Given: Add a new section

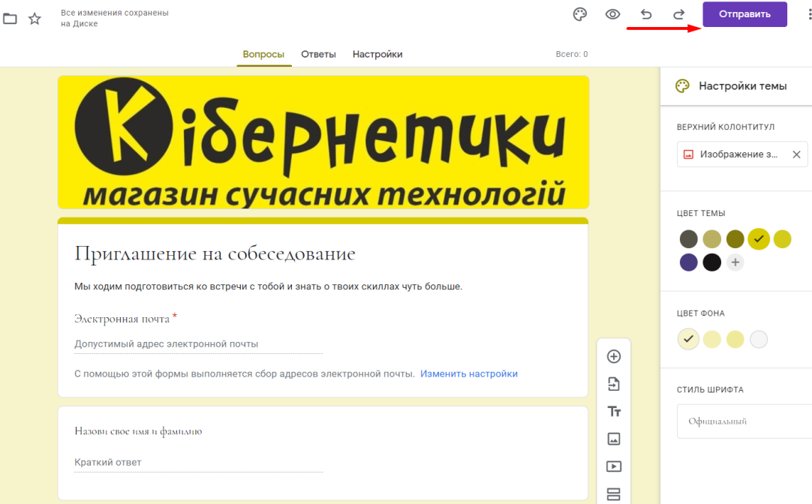Looking at the screenshot, I should (614, 494).
